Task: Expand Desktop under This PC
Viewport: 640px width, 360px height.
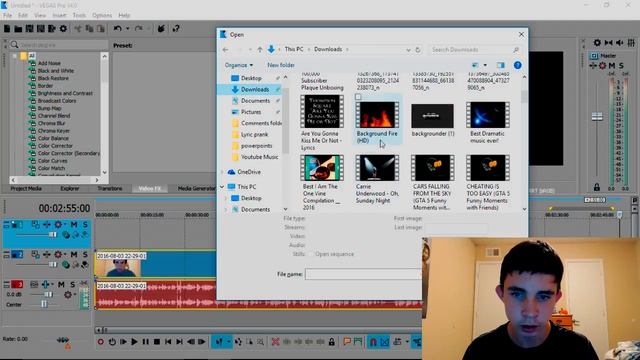Action: click(226, 198)
